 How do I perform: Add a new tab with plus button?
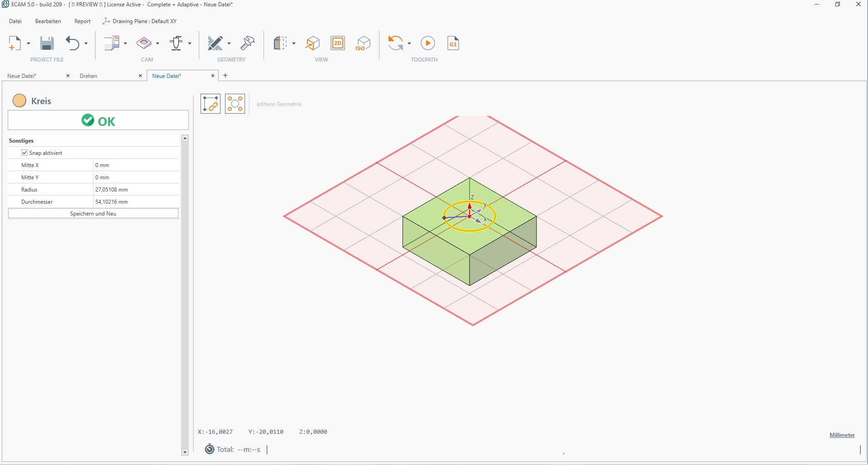pos(225,76)
